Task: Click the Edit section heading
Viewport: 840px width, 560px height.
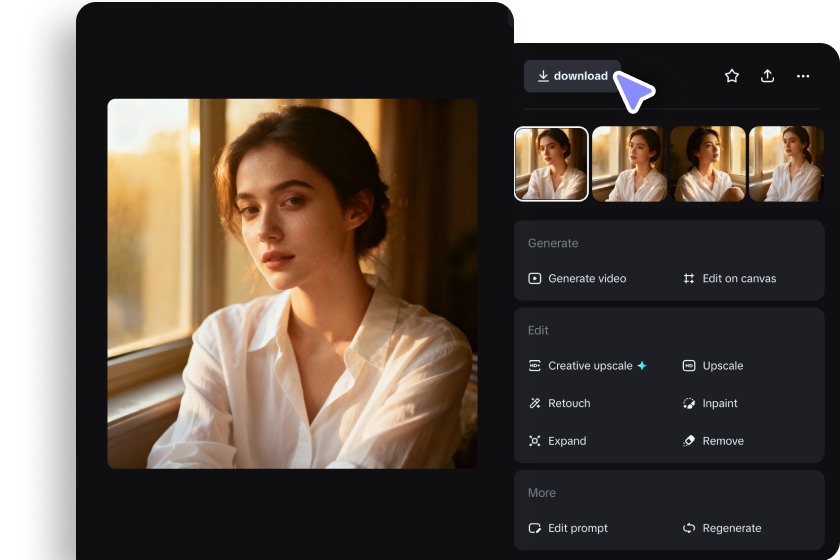Action: coord(538,331)
